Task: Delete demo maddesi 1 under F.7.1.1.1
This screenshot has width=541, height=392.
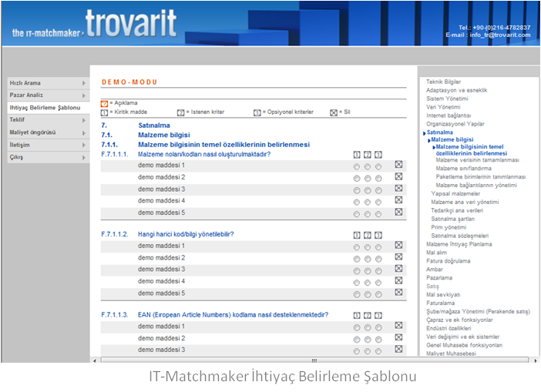Action: point(398,165)
